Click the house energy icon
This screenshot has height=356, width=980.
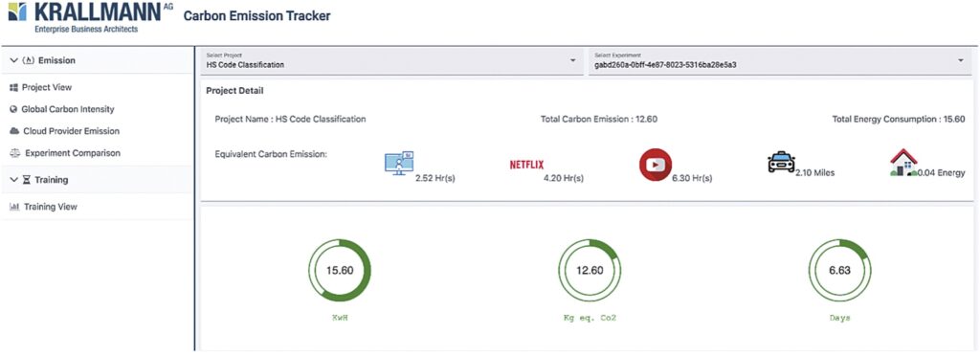pyautogui.click(x=903, y=162)
